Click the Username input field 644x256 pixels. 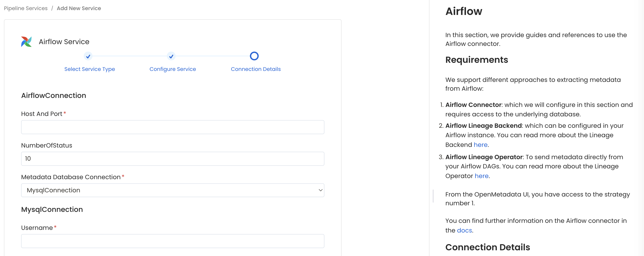[173, 241]
